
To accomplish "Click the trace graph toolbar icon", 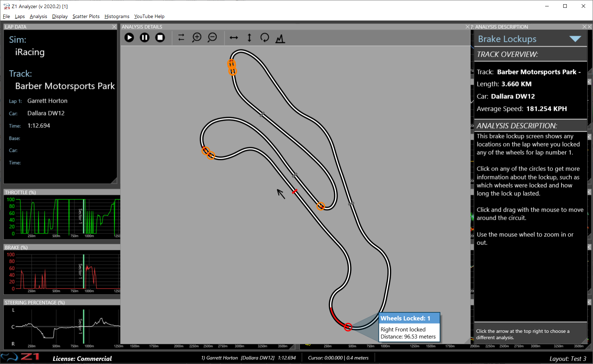I will [x=280, y=38].
